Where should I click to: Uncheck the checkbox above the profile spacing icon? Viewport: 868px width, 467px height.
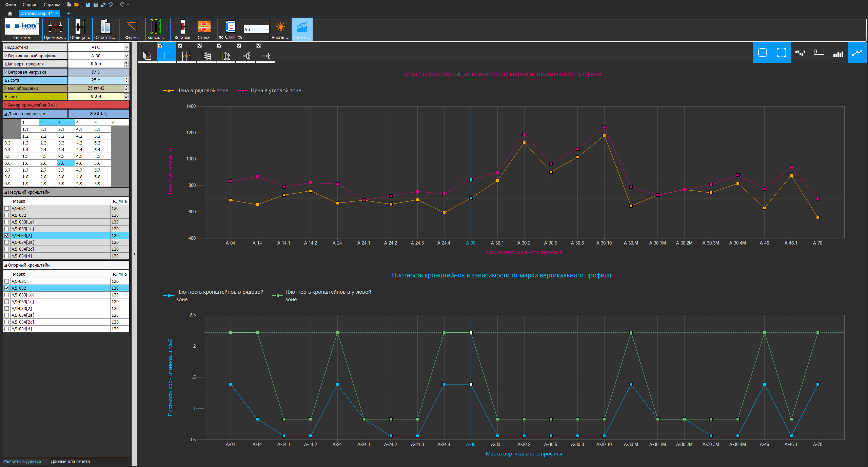click(180, 45)
